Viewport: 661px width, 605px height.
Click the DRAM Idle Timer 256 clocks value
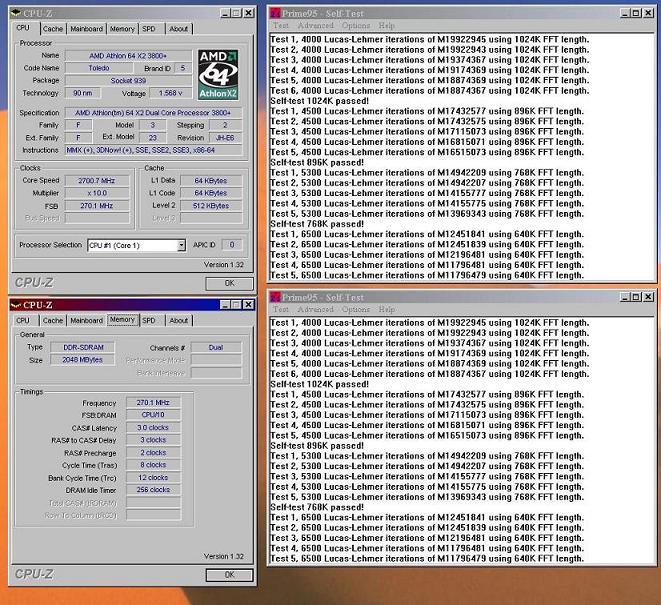153,489
